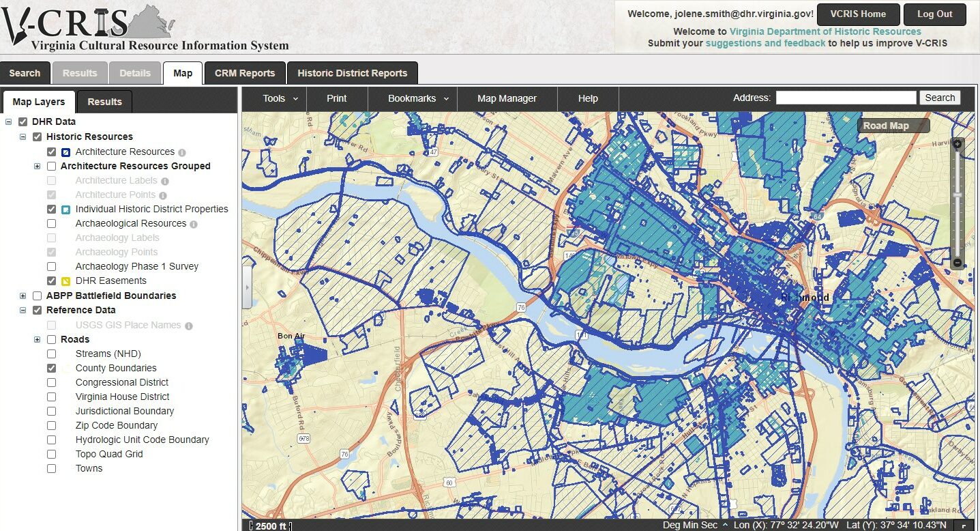980x531 pixels.
Task: Click the zoom in plus button
Action: point(957,144)
